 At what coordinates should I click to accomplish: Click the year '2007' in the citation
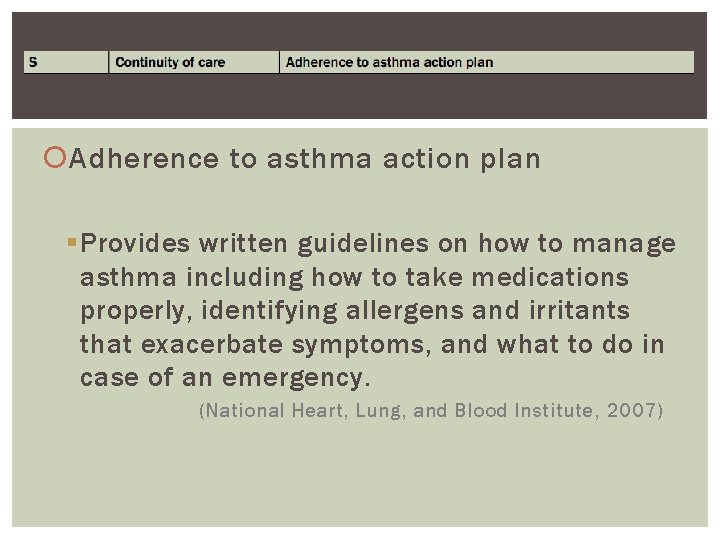631,410
